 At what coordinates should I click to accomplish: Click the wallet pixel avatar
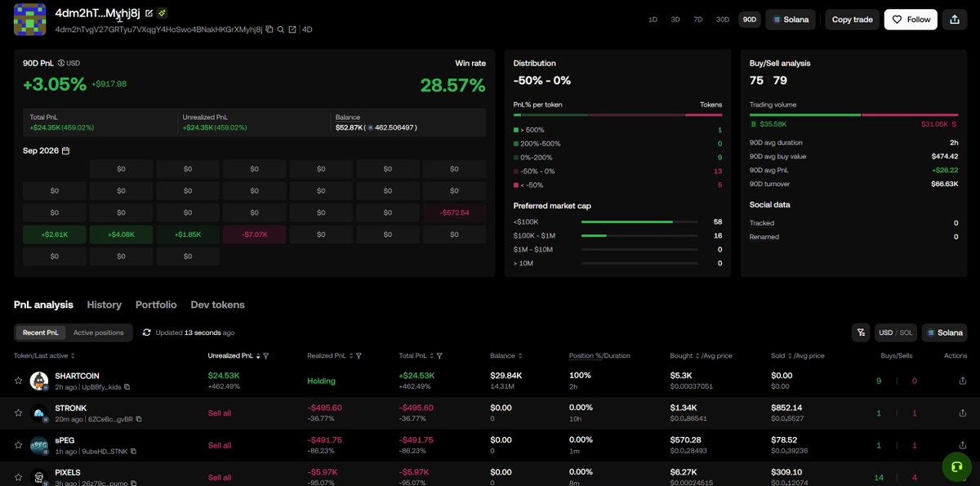click(30, 20)
